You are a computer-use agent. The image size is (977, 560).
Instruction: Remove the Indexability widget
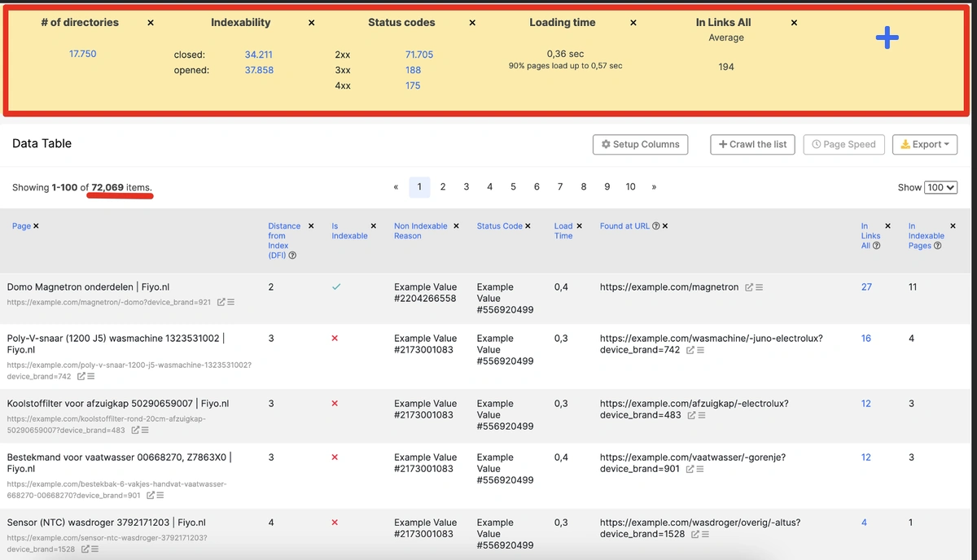(311, 23)
